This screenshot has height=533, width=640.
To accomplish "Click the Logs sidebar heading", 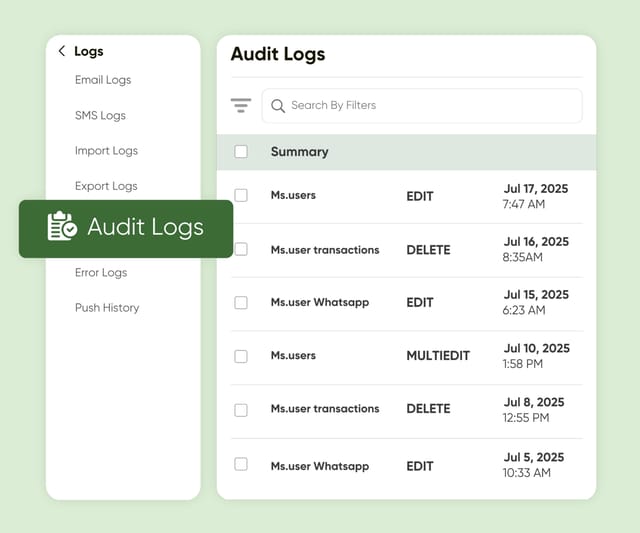I will tap(89, 51).
